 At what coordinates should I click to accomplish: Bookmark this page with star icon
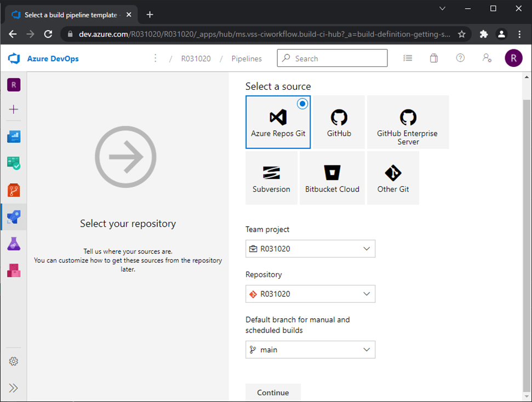tap(461, 34)
